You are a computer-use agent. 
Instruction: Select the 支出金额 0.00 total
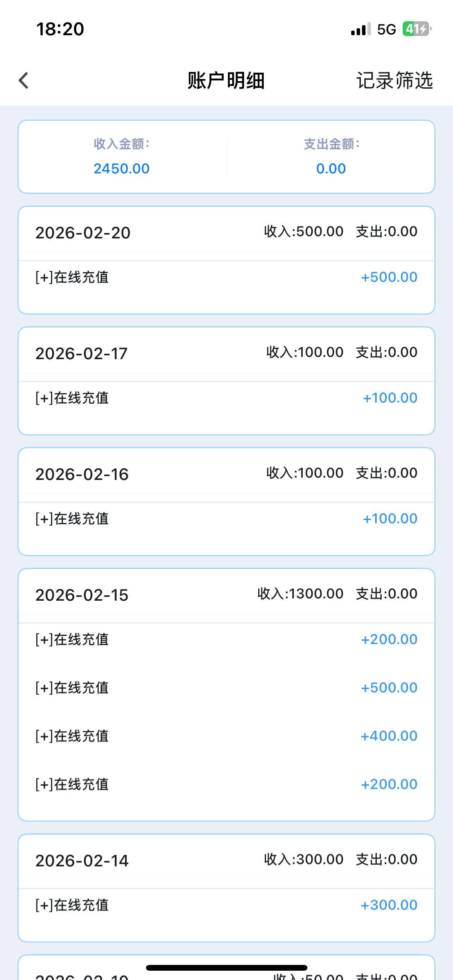331,168
